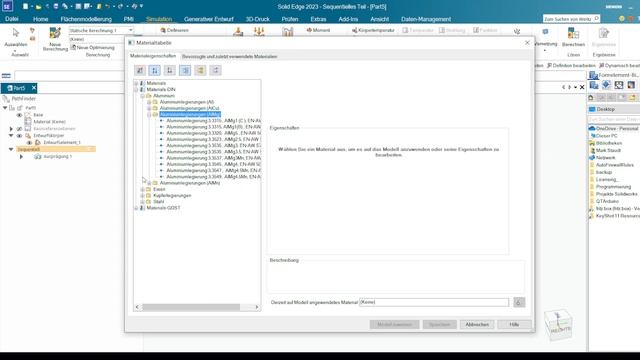Select Aluminiumlegierungen (AlMn) folder
The height and width of the screenshot is (360, 640).
190,183
